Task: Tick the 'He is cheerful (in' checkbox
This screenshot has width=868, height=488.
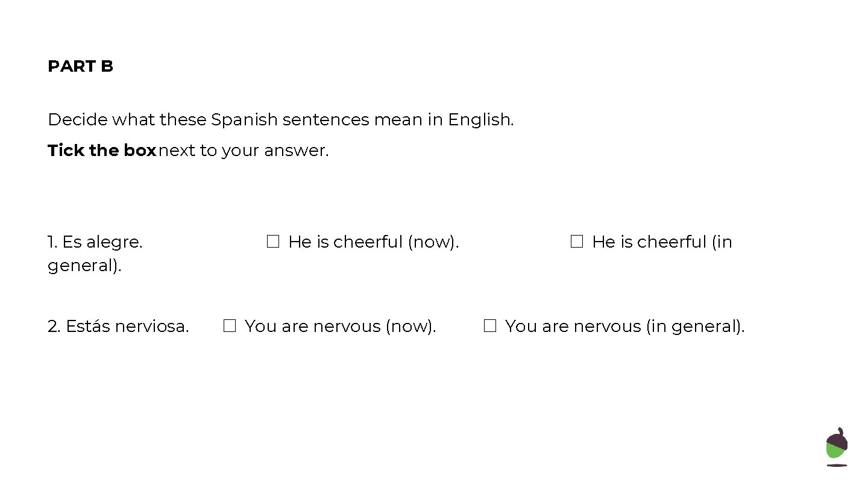Action: [577, 242]
